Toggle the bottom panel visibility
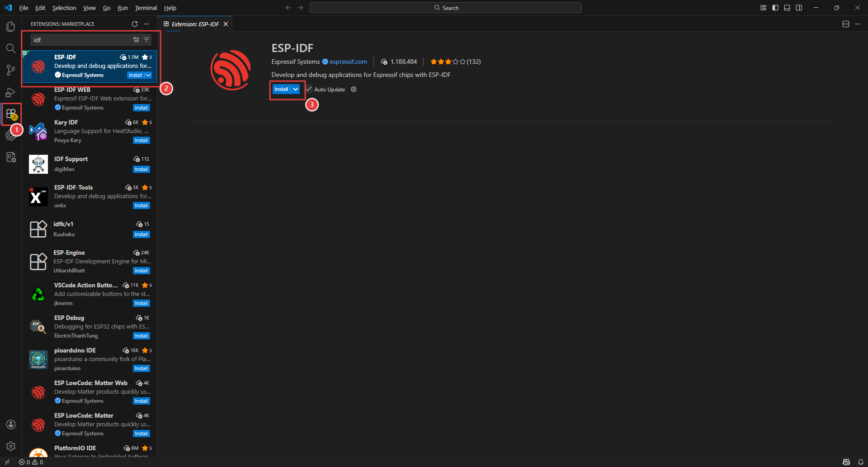The width and height of the screenshot is (868, 467). point(787,8)
